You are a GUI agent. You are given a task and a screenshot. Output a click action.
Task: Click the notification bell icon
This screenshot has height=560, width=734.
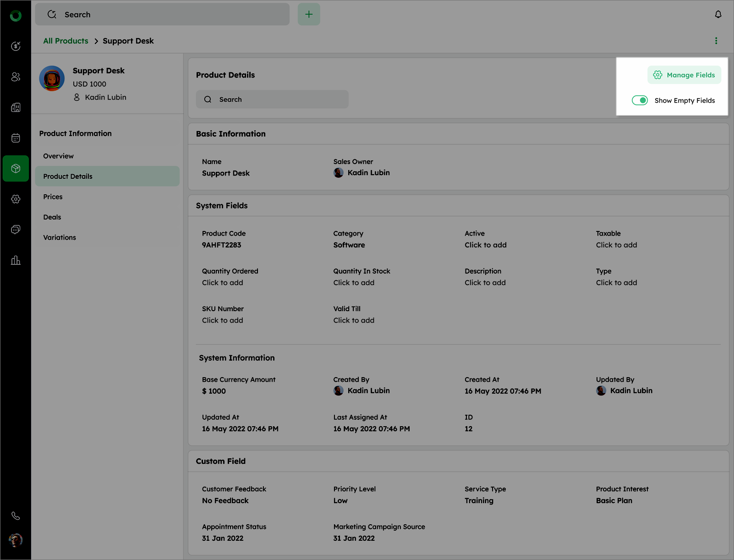pos(718,14)
